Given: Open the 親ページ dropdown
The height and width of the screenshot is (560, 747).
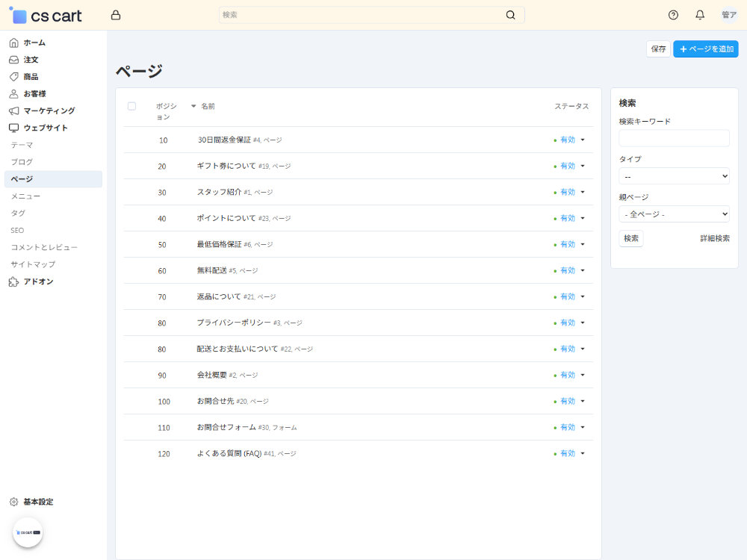Looking at the screenshot, I should (x=674, y=214).
